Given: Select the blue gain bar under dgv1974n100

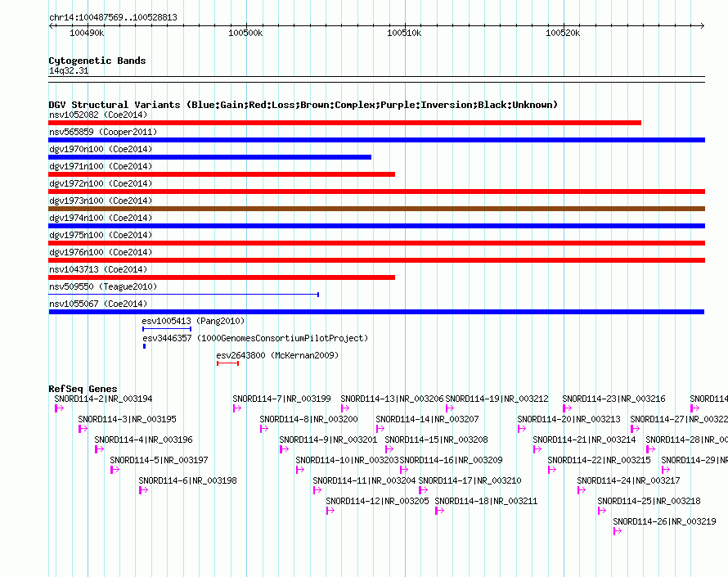Looking at the screenshot, I should tap(376, 226).
